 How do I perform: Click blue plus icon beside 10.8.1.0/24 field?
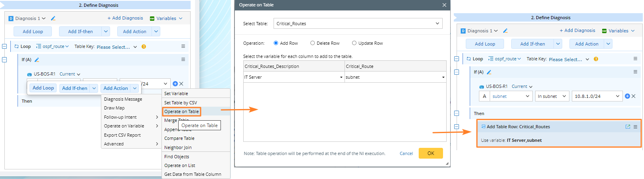(x=627, y=96)
